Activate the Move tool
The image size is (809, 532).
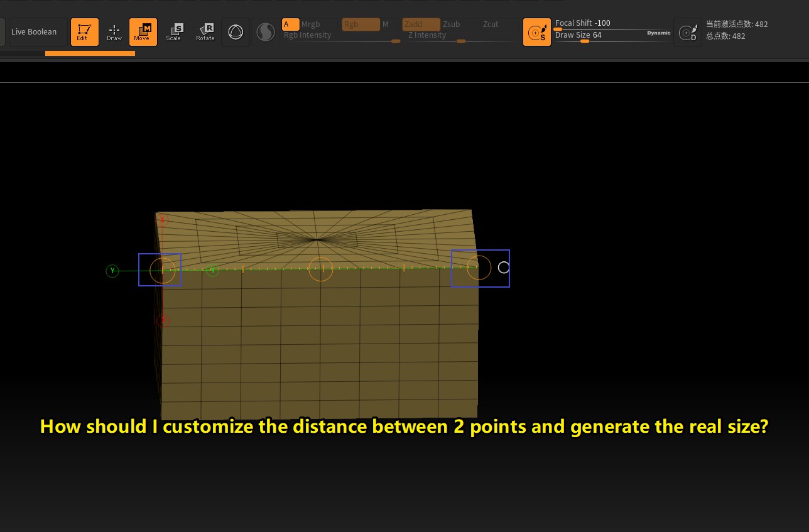pyautogui.click(x=143, y=32)
